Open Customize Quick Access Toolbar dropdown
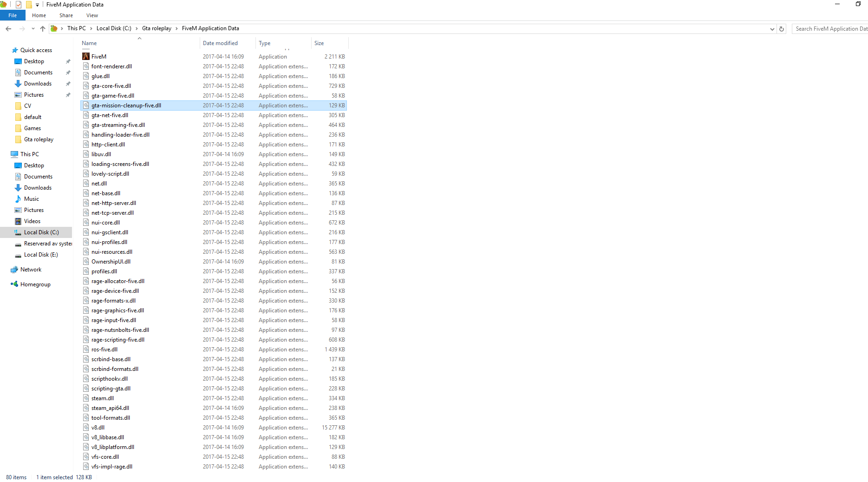The height and width of the screenshot is (482, 868). tap(38, 5)
